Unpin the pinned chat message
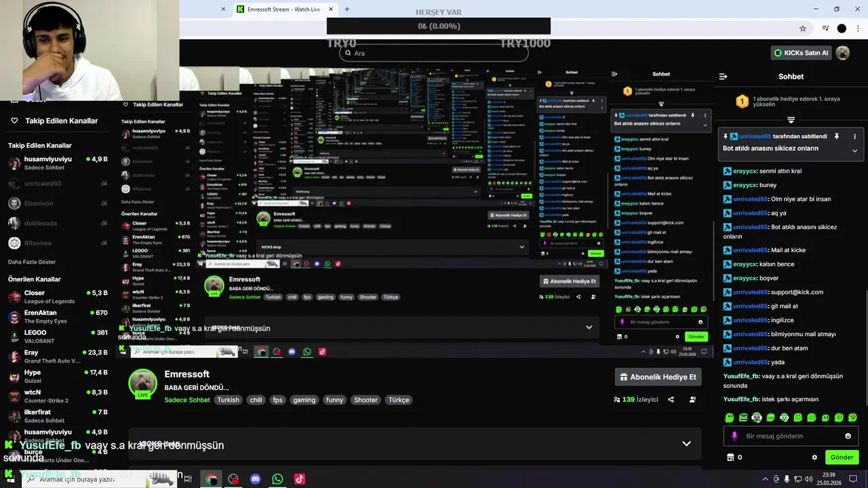The image size is (868, 488). click(837, 136)
